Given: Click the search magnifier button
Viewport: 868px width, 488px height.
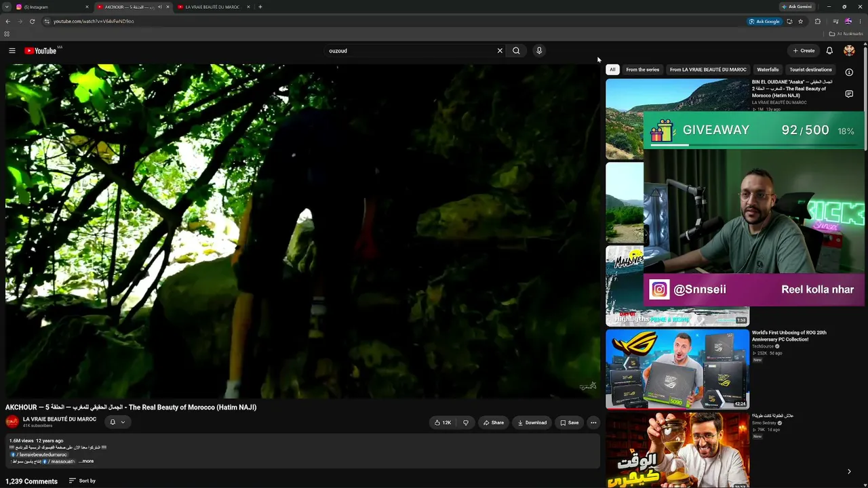Looking at the screenshot, I should click(x=516, y=51).
